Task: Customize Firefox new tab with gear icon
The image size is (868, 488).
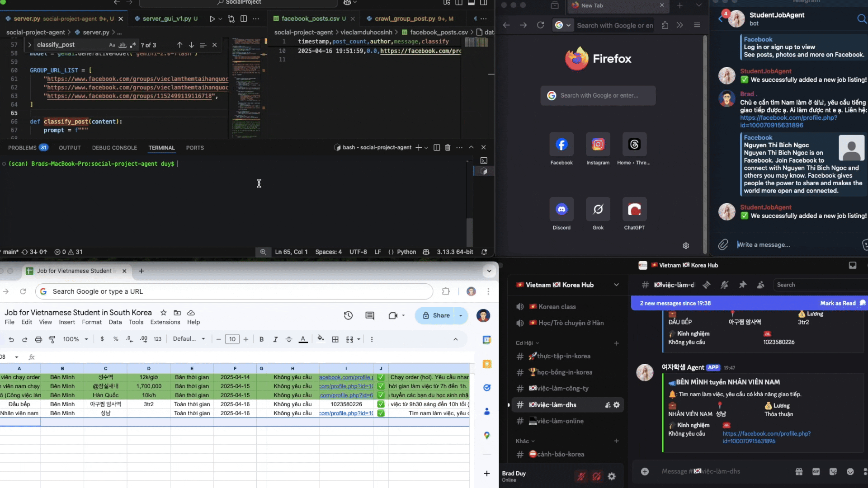Action: point(686,245)
